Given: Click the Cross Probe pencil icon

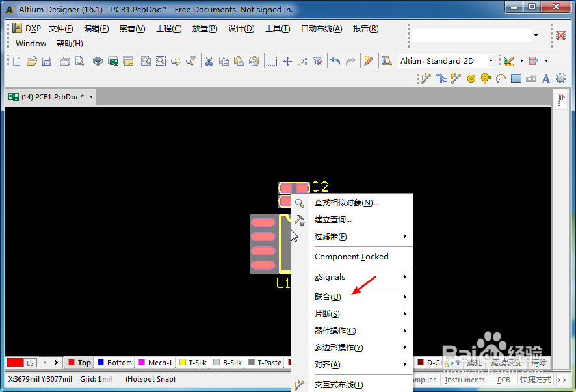Looking at the screenshot, I should point(369,61).
